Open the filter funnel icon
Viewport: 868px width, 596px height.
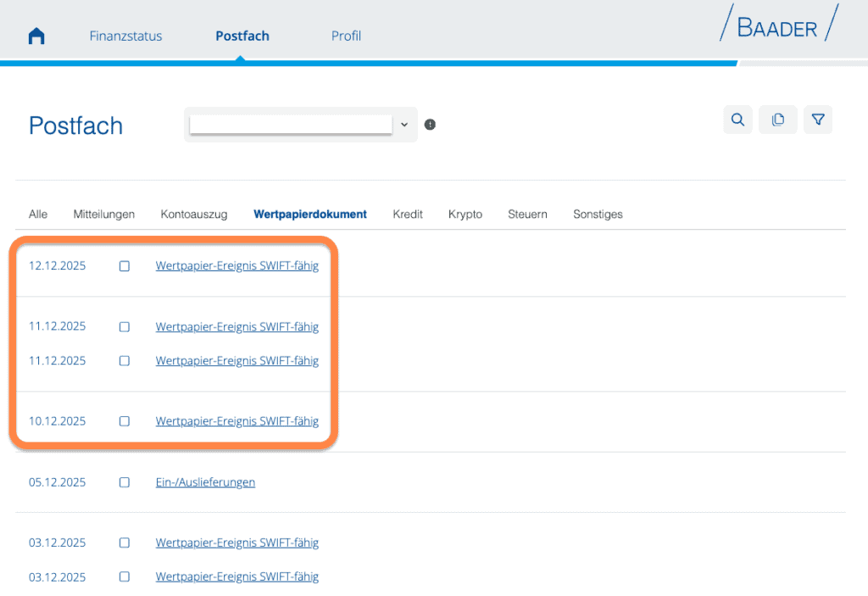click(818, 120)
